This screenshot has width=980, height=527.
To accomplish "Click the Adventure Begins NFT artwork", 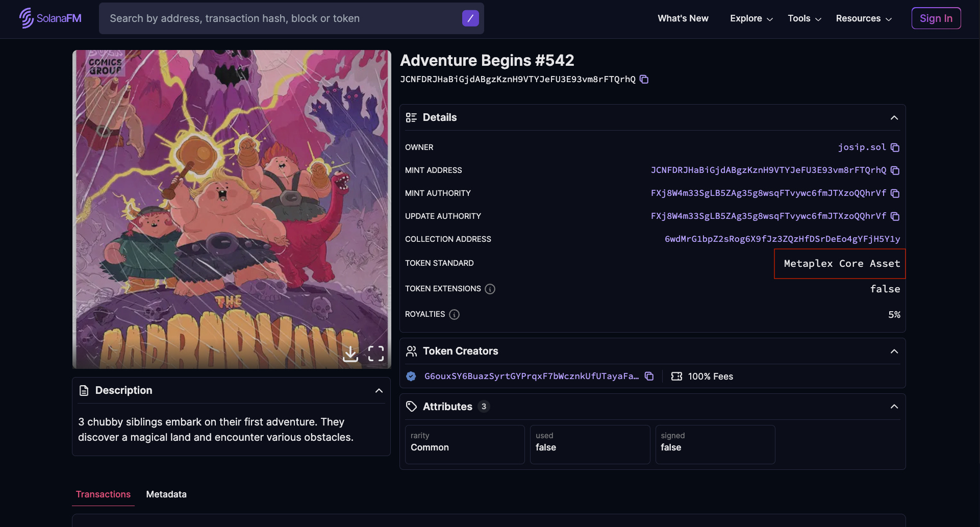I will (x=232, y=209).
